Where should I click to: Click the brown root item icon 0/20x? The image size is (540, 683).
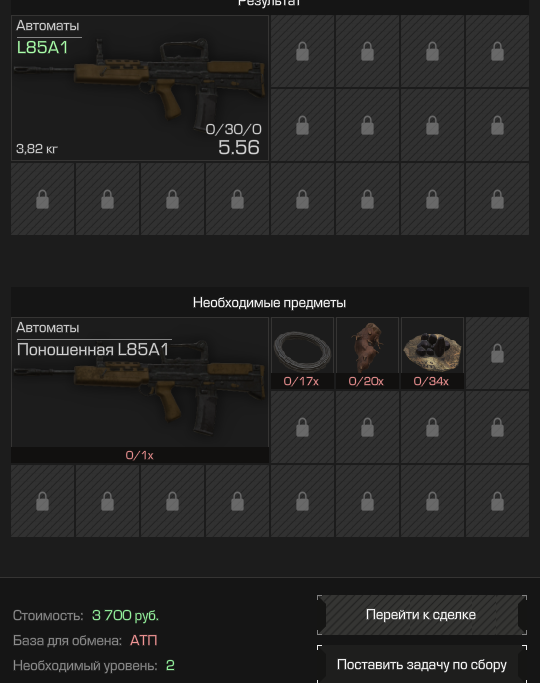coord(367,353)
